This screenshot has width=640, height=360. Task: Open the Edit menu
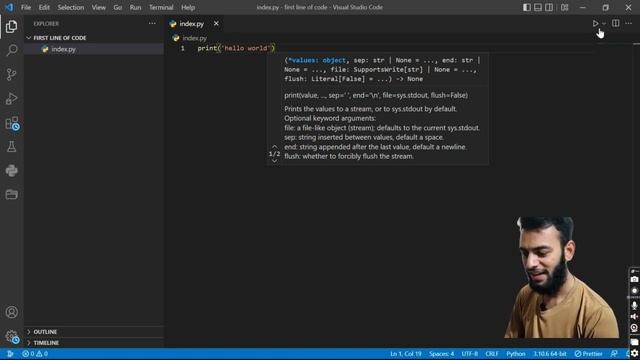tap(44, 7)
